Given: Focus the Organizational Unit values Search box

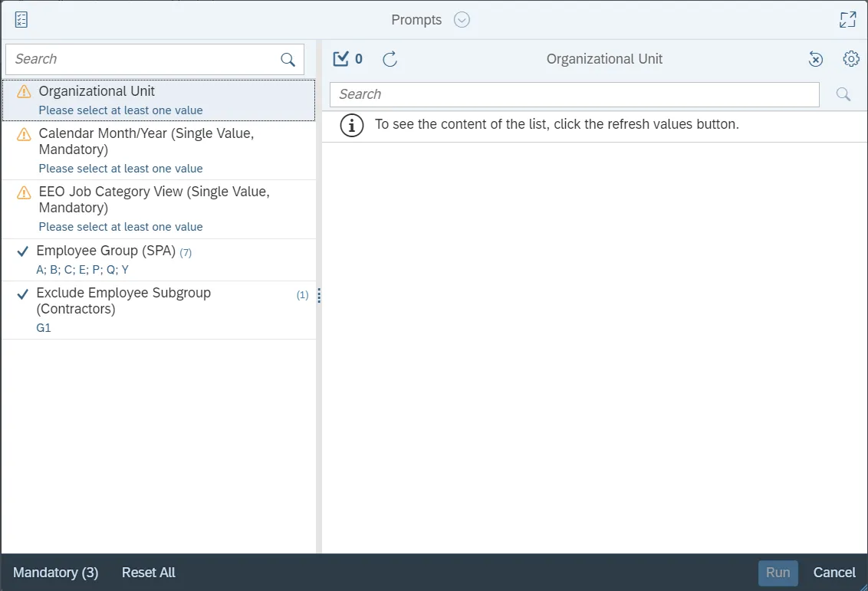Looking at the screenshot, I should [x=574, y=94].
